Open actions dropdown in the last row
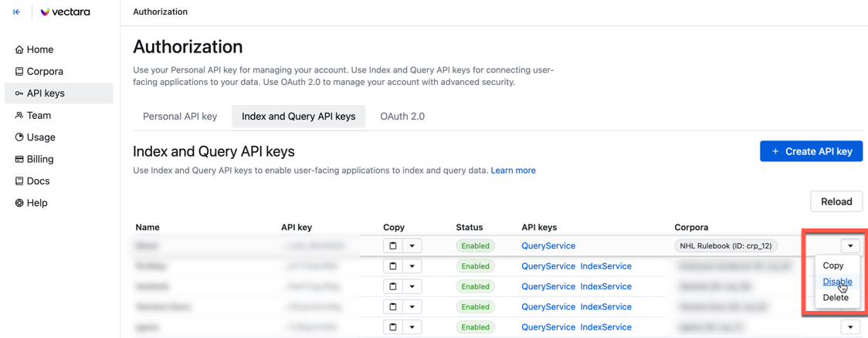Image resolution: width=868 pixels, height=338 pixels. [850, 327]
